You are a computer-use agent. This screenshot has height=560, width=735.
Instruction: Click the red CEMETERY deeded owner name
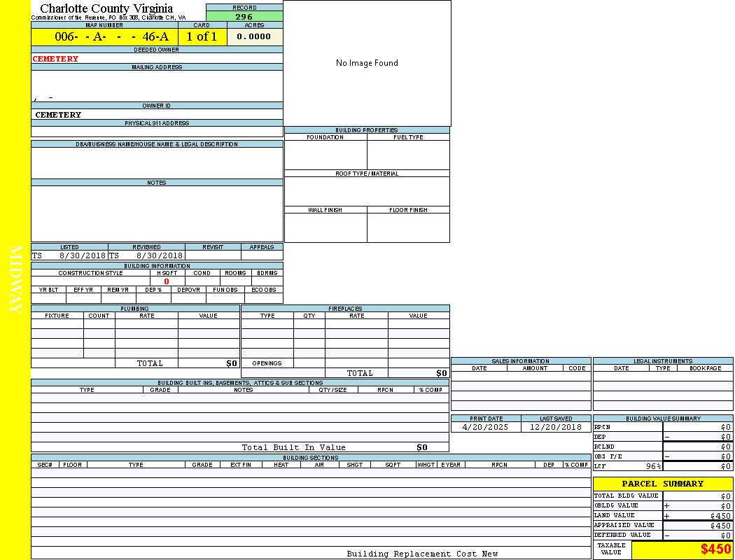(56, 59)
